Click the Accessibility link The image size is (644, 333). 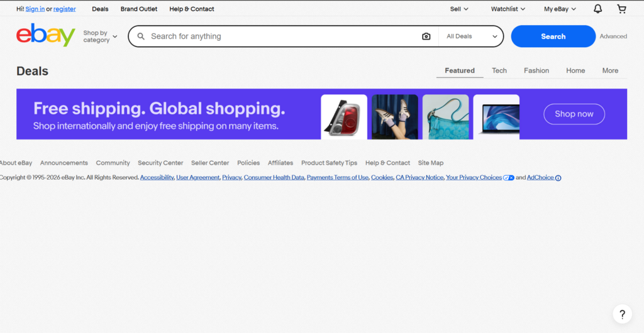[157, 178]
